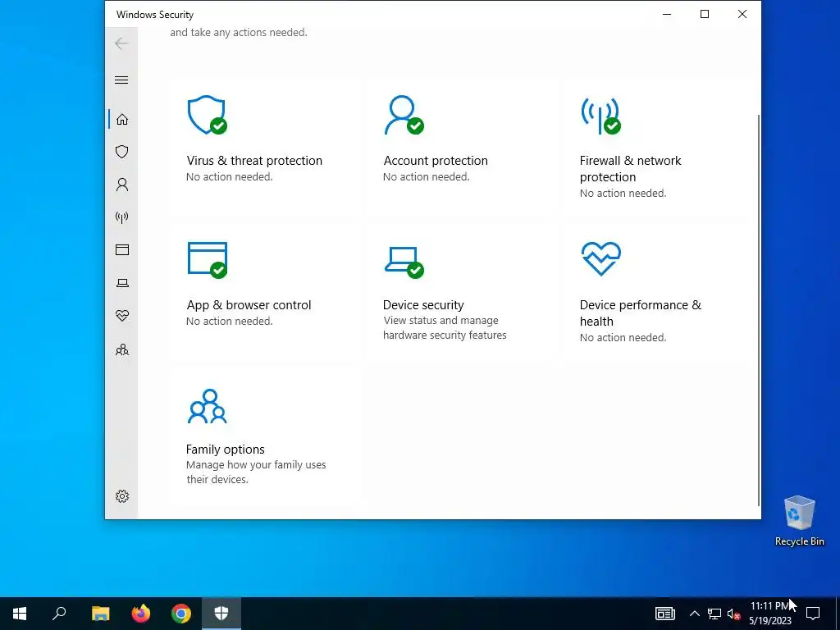Launch File Explorer from the taskbar
The image size is (840, 630).
[100, 614]
